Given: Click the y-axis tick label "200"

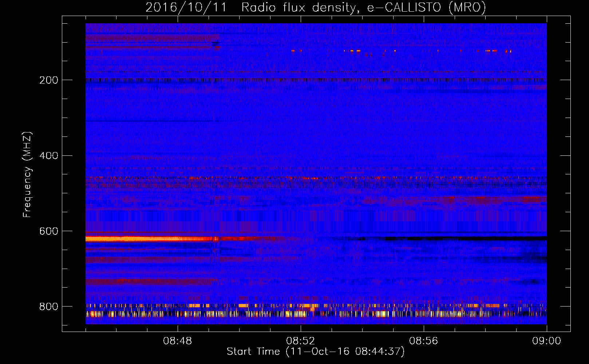Looking at the screenshot, I should (49, 80).
